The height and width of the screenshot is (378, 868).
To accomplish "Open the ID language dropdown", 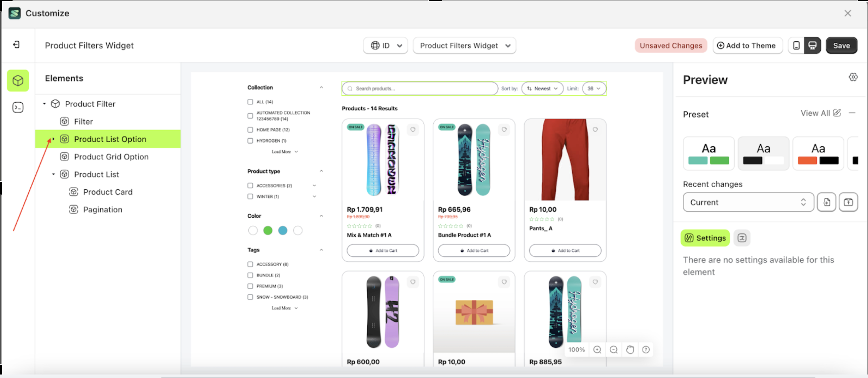I will pos(385,46).
